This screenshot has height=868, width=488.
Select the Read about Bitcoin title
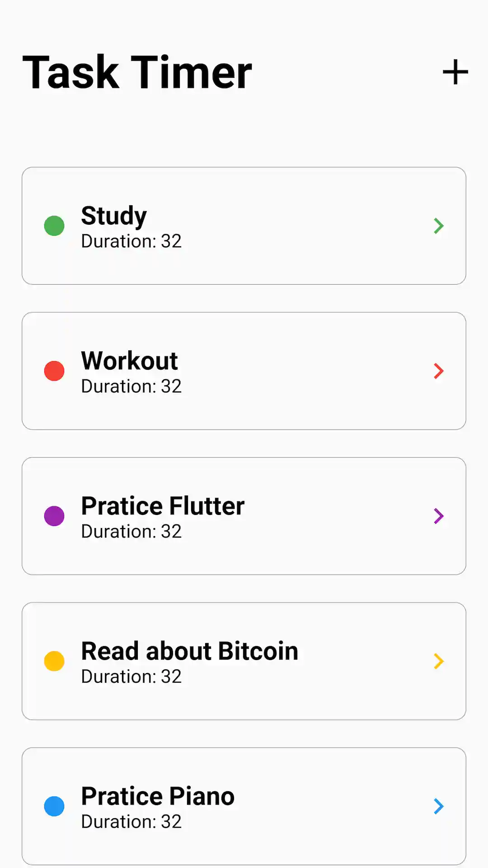click(x=189, y=651)
